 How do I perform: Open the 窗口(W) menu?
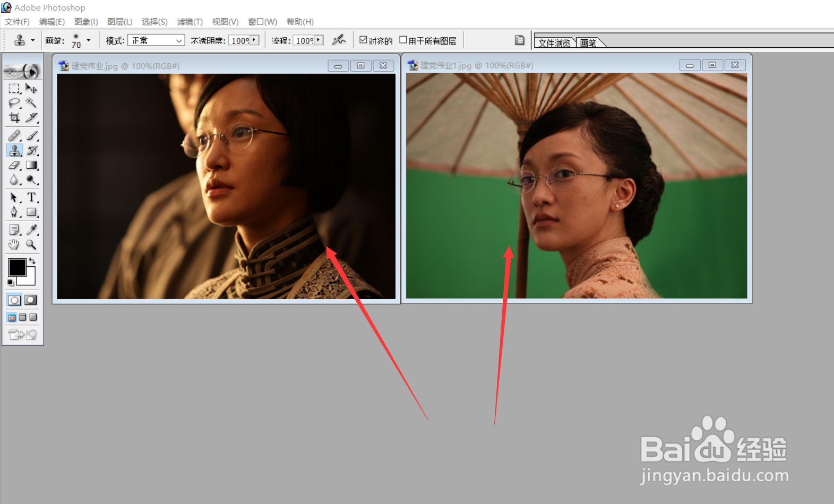pyautogui.click(x=262, y=22)
